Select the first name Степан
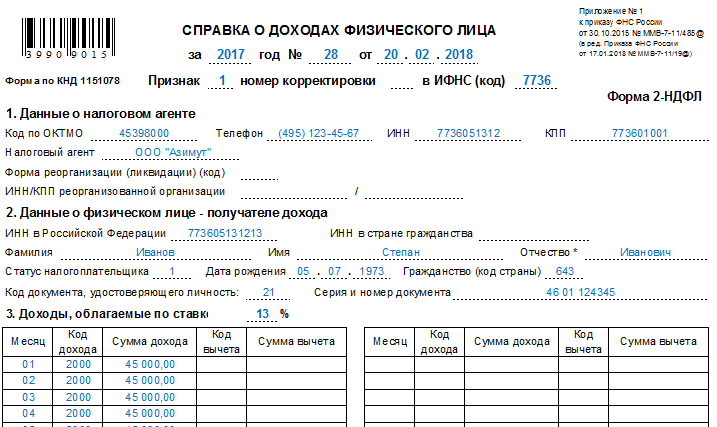The width and height of the screenshot is (717, 427). [401, 252]
